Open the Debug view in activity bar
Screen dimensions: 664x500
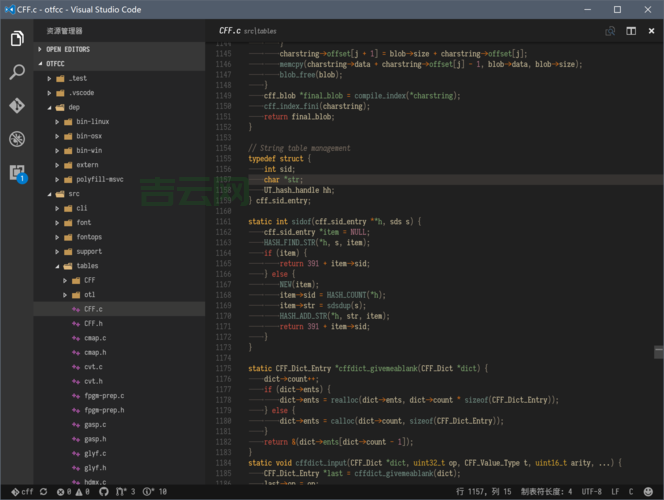tap(16, 138)
